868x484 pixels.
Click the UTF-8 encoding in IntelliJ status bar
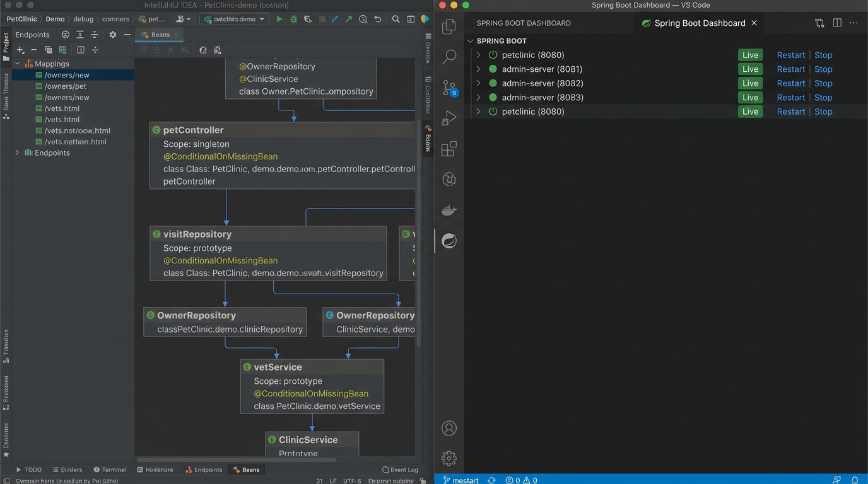coord(352,481)
